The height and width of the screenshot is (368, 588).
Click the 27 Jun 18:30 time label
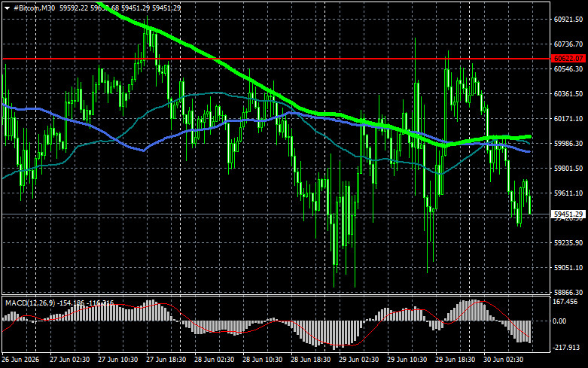pos(166,360)
